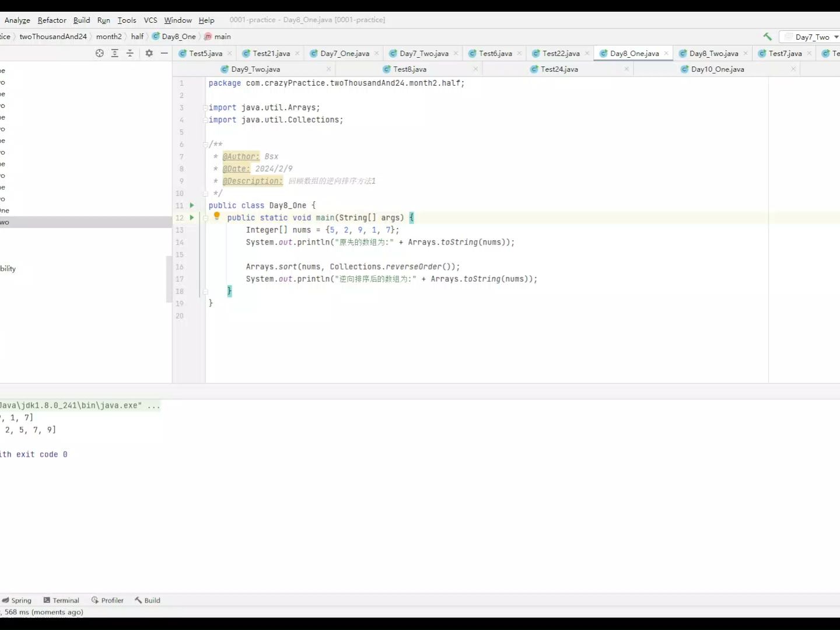Open the Analyze menu
The height and width of the screenshot is (630, 840).
(17, 20)
